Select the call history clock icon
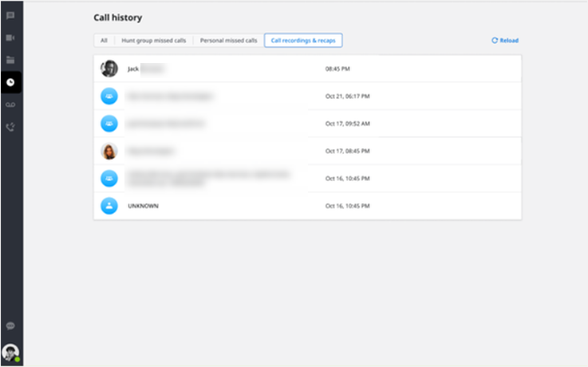This screenshot has width=588, height=367. pyautogui.click(x=10, y=82)
